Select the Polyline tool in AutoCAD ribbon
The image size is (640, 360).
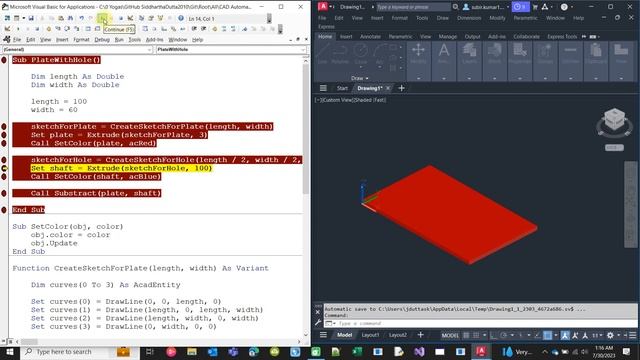340,53
